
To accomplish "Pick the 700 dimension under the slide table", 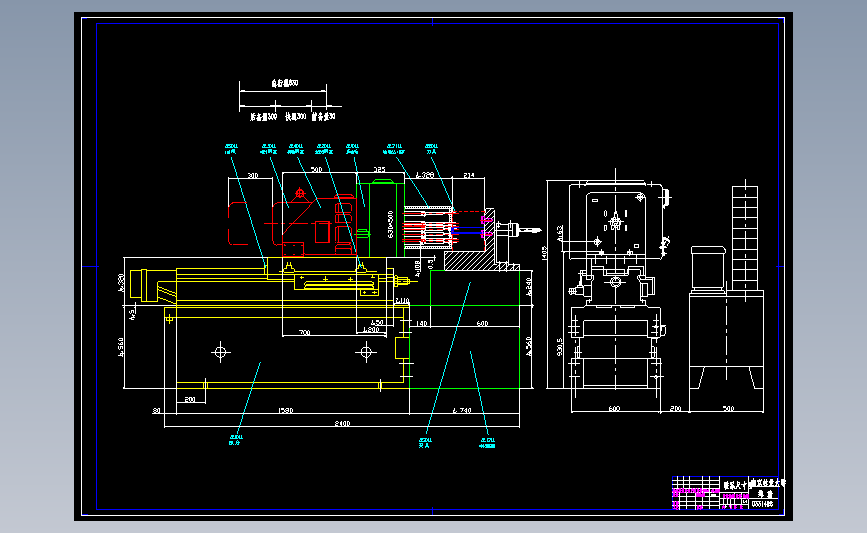I will (304, 332).
